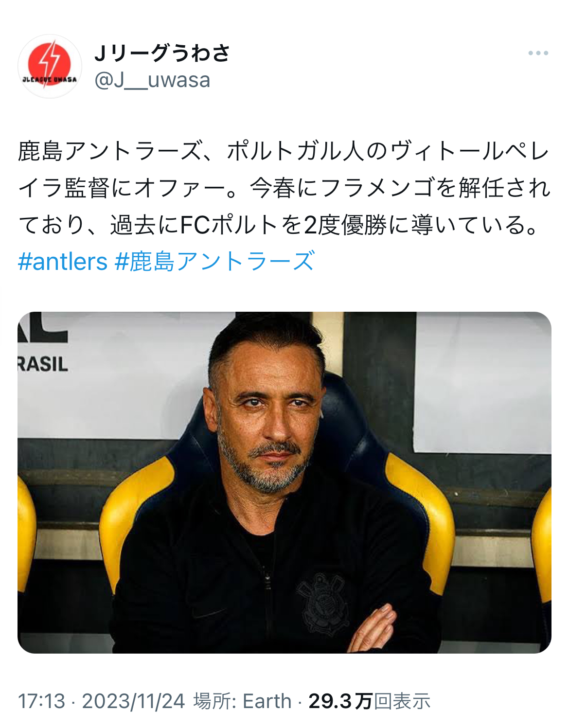Open the coach photo in full view
This screenshot has width=569, height=728.
pyautogui.click(x=284, y=482)
